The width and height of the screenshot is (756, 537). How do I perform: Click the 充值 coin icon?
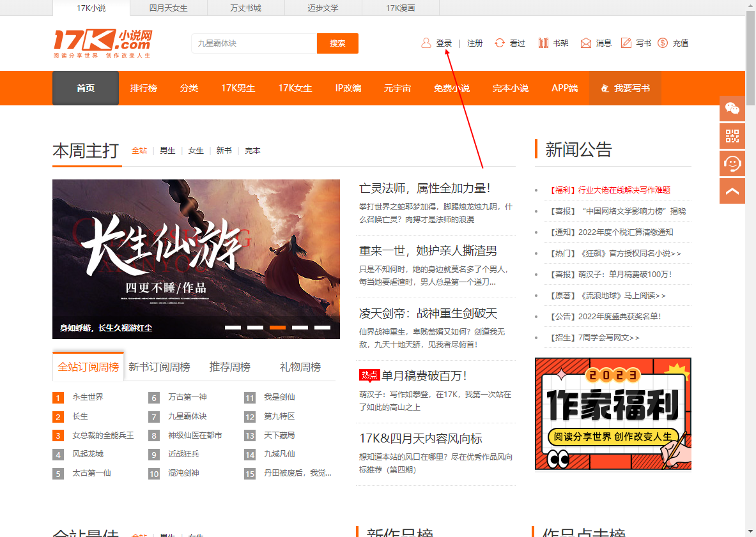(x=663, y=43)
